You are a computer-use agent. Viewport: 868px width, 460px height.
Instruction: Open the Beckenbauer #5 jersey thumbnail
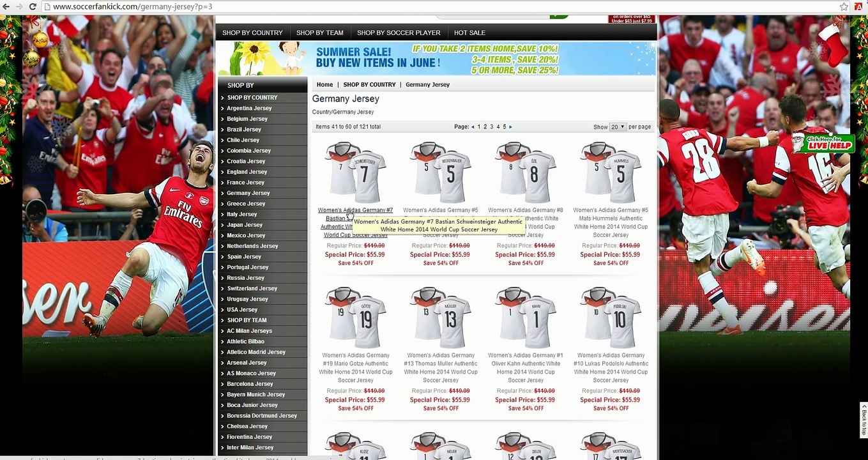tap(441, 172)
